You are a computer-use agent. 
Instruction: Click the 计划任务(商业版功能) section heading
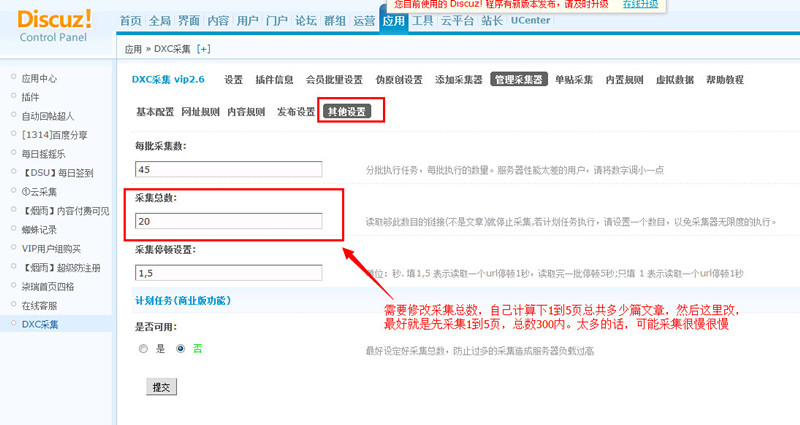[183, 301]
